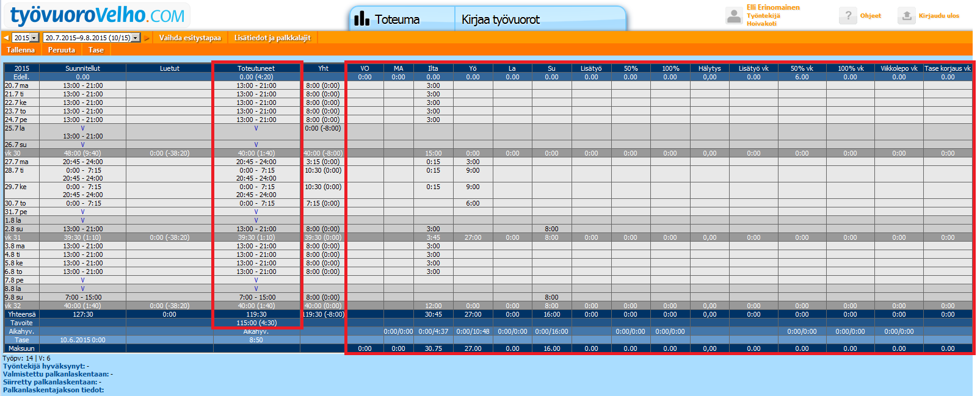
Task: Click the 0:00/16:00 Aikahyv. cell
Action: point(551,331)
